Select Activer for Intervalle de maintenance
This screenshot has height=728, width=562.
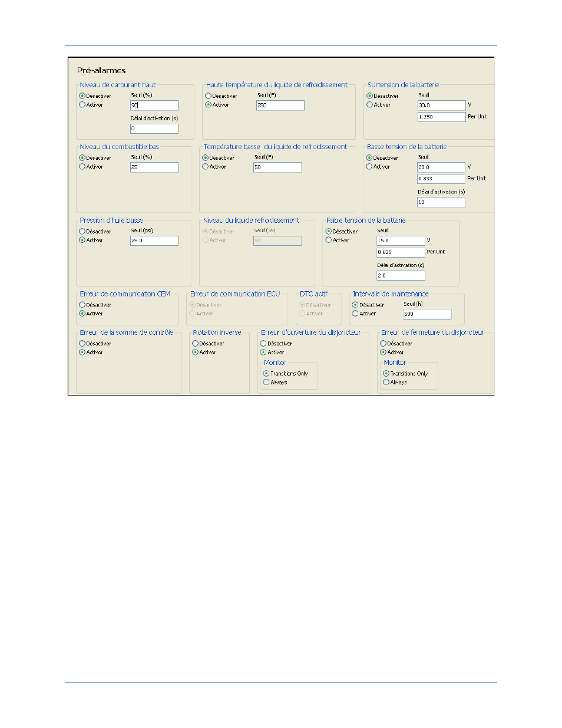[x=355, y=314]
